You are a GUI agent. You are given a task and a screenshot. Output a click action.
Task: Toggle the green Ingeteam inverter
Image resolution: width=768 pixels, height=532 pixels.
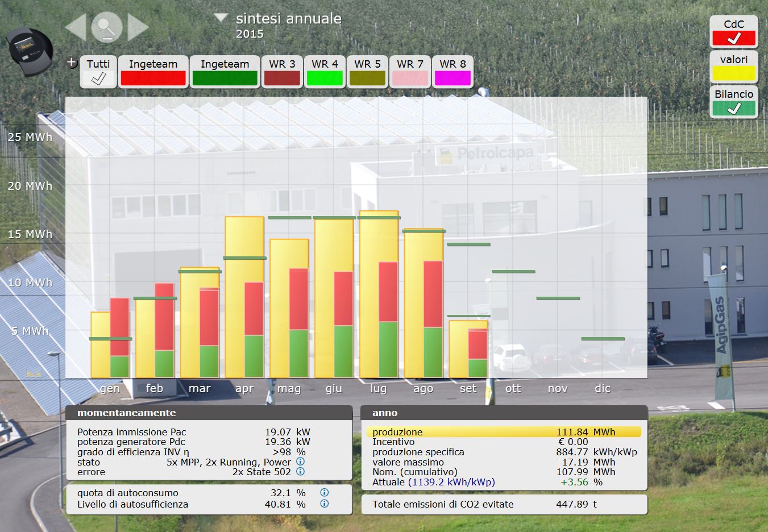[225, 72]
